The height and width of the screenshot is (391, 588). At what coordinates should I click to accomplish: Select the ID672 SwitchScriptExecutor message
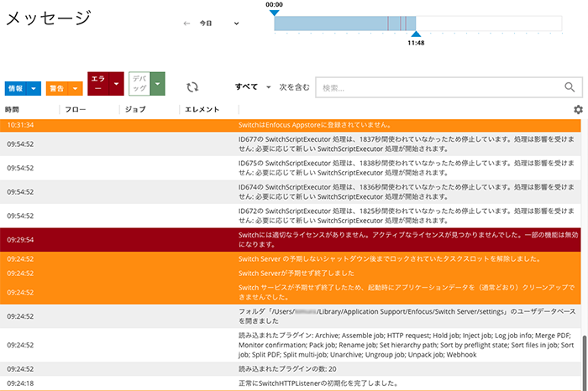coord(291,216)
